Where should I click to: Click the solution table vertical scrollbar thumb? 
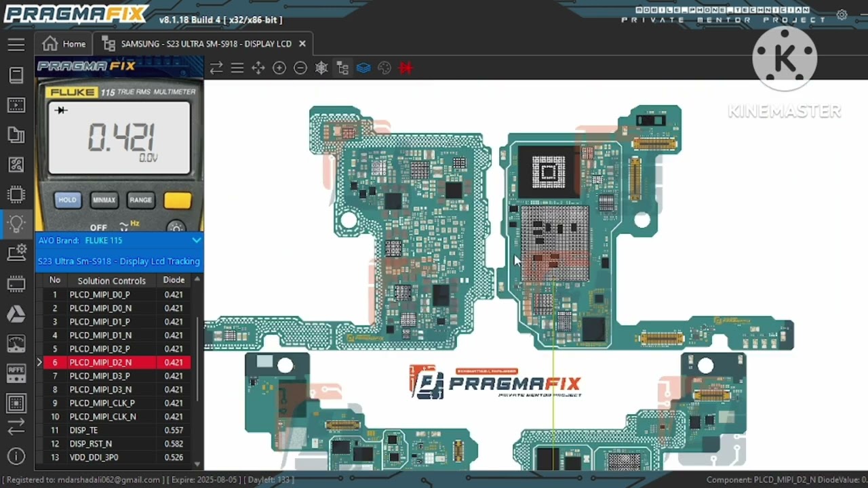pos(197,360)
